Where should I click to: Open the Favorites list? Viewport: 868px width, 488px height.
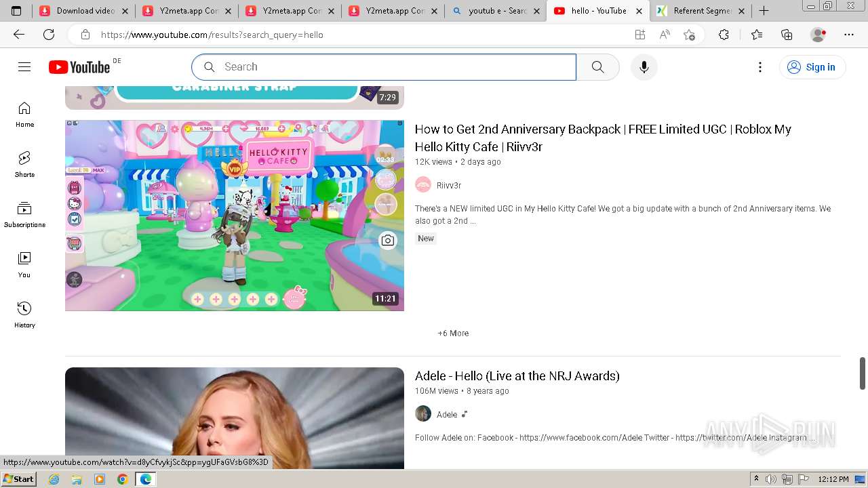757,35
